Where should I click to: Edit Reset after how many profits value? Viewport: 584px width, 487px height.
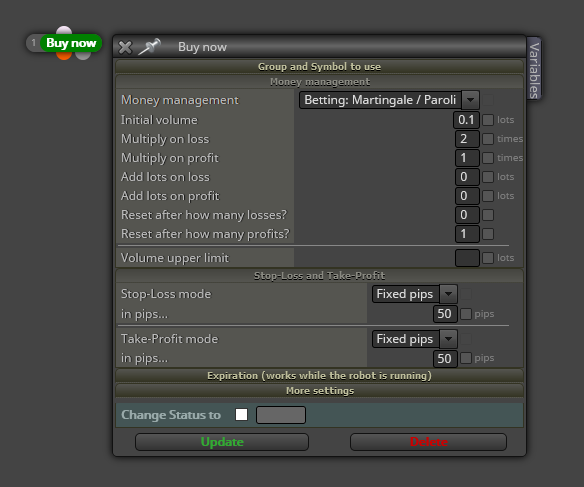pyautogui.click(x=467, y=234)
